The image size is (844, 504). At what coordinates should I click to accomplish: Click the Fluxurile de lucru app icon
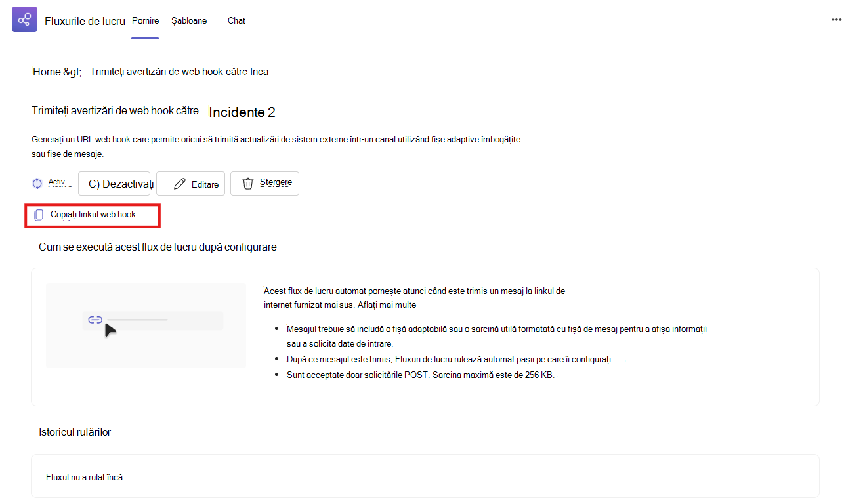click(x=24, y=20)
